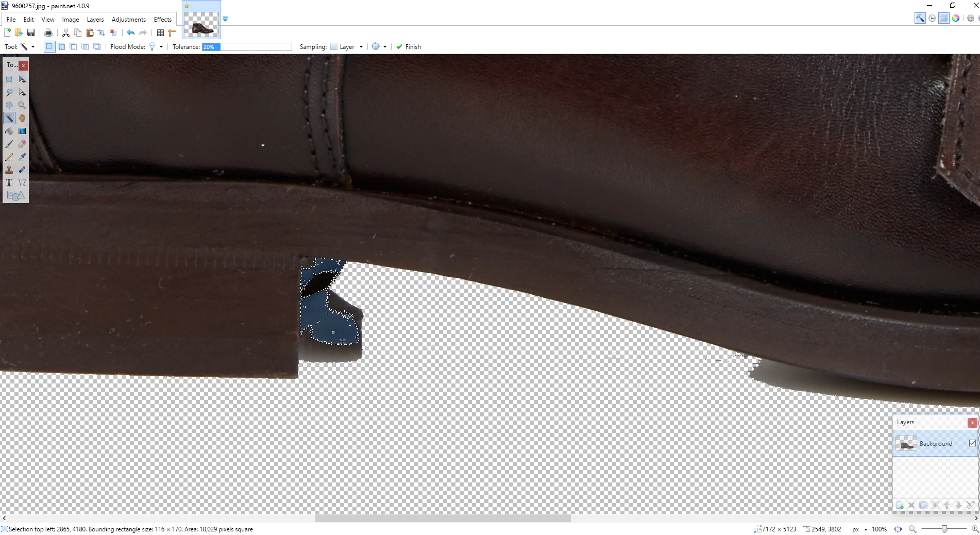This screenshot has height=535, width=980.
Task: Uncheck the Background layer visibility checkbox
Action: point(972,443)
